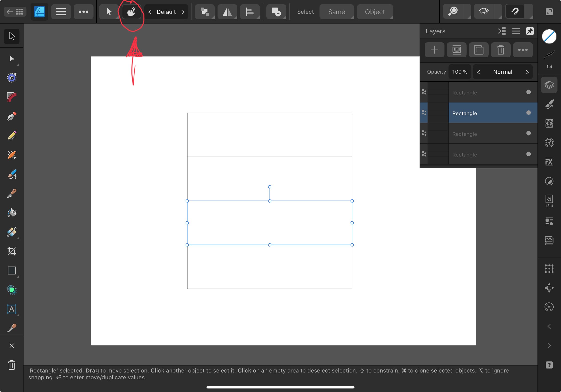This screenshot has height=392, width=561.
Task: Select the Transparency tool
Action: 12,232
